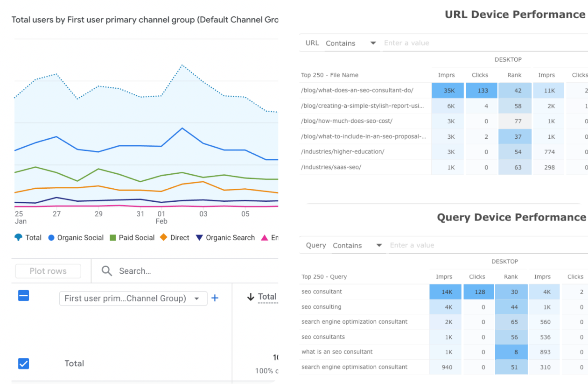
Task: Click the Direct legend diamond icon
Action: (x=163, y=237)
